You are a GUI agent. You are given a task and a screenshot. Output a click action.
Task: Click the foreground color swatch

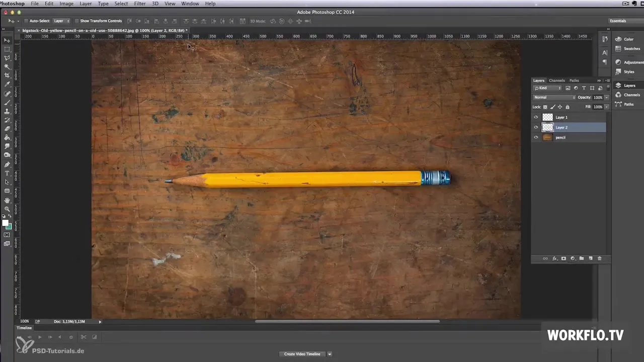(x=5, y=223)
